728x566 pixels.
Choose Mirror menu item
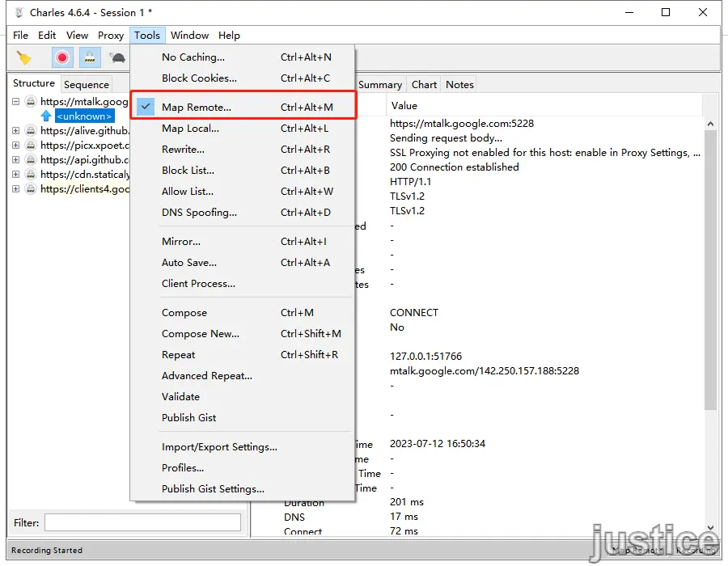click(x=243, y=242)
